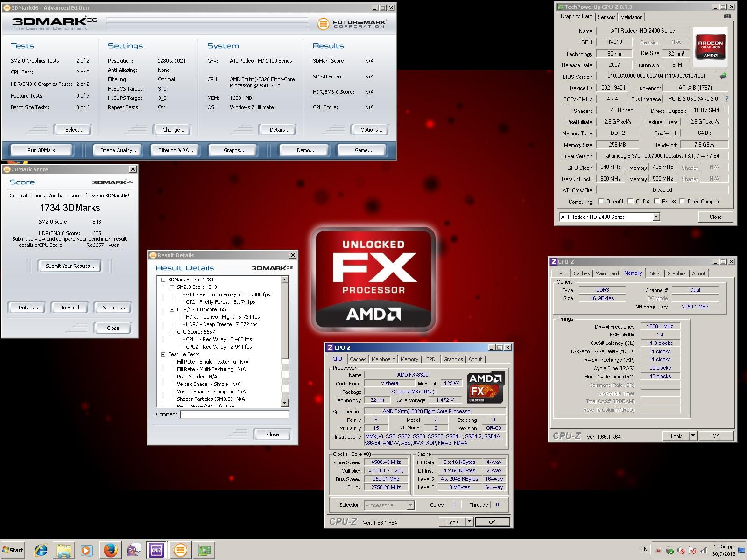
Task: Click Submit Your Results... button
Action: 70,266
